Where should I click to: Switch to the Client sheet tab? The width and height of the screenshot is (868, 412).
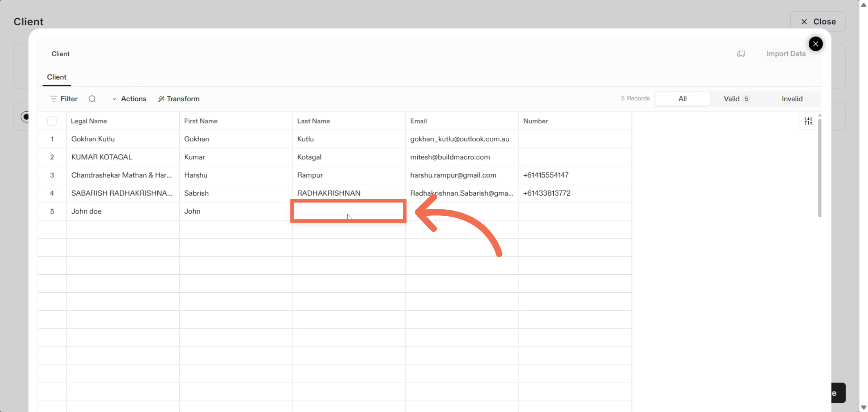click(57, 77)
